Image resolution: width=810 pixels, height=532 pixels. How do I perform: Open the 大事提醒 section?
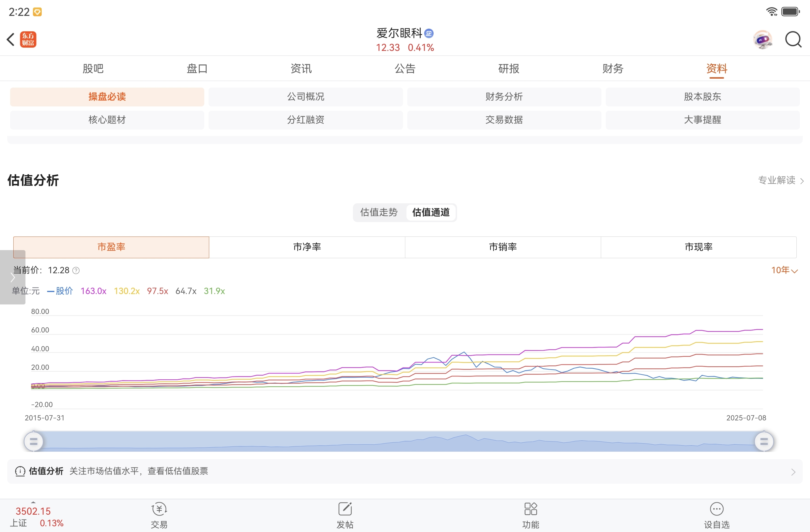pos(702,120)
